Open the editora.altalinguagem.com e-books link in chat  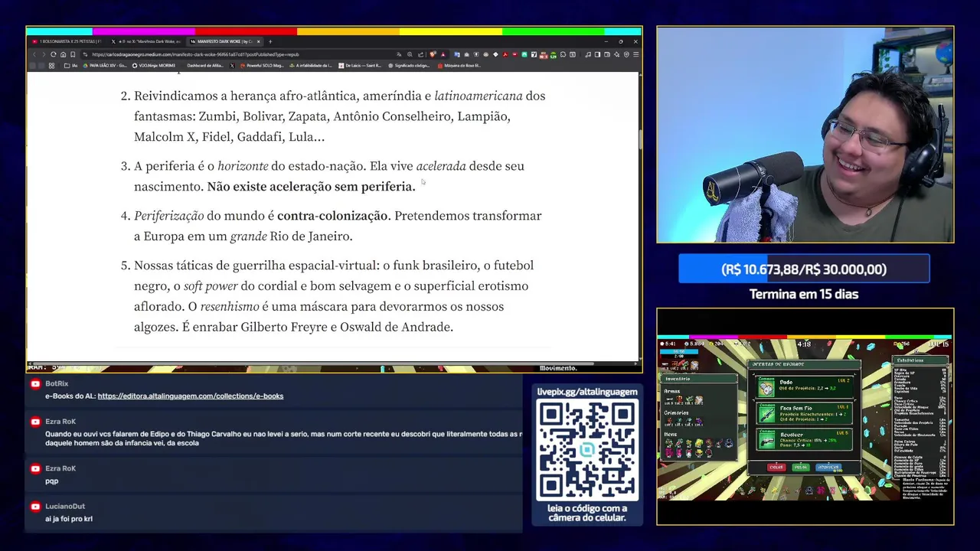click(191, 396)
